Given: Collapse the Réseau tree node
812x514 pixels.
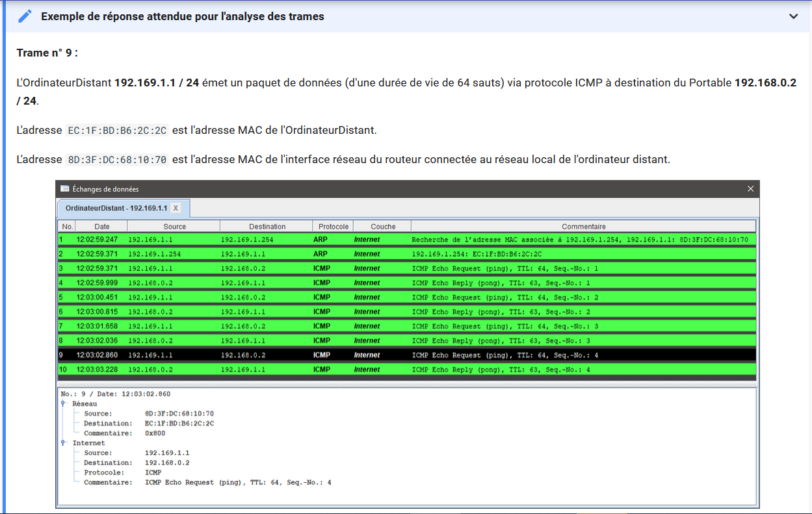Looking at the screenshot, I should [64, 404].
